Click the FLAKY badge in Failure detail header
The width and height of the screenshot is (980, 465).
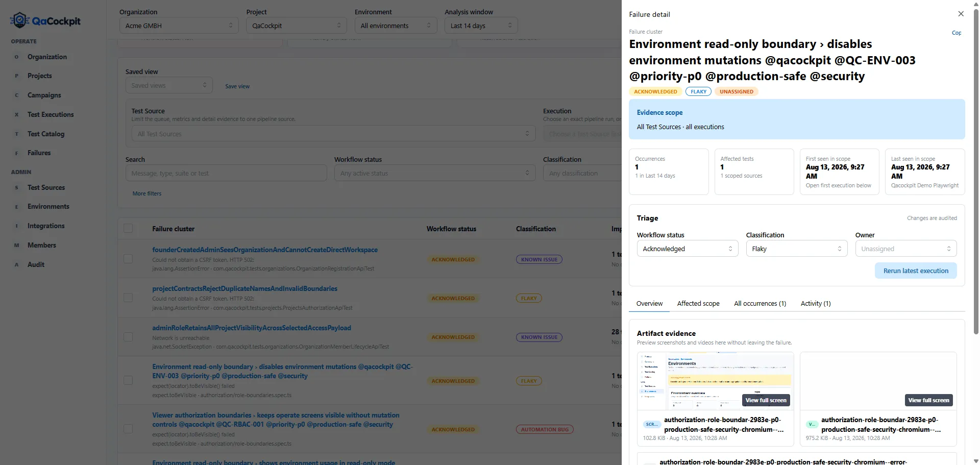698,92
